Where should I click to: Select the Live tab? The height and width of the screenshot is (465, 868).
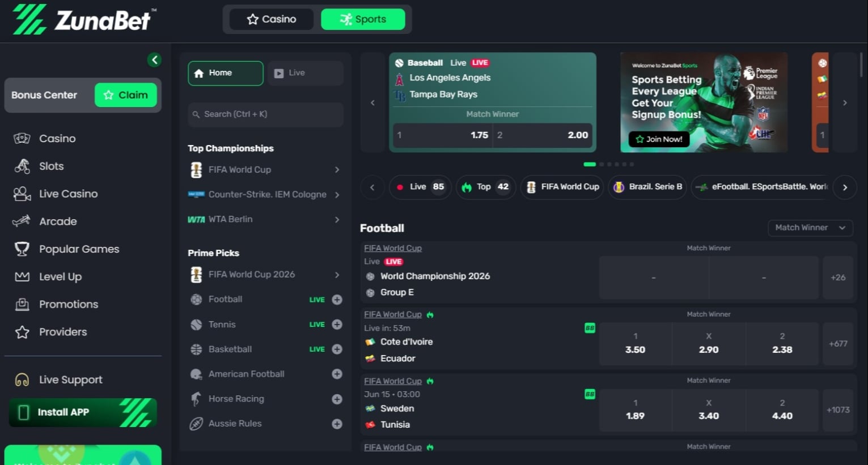pos(306,73)
